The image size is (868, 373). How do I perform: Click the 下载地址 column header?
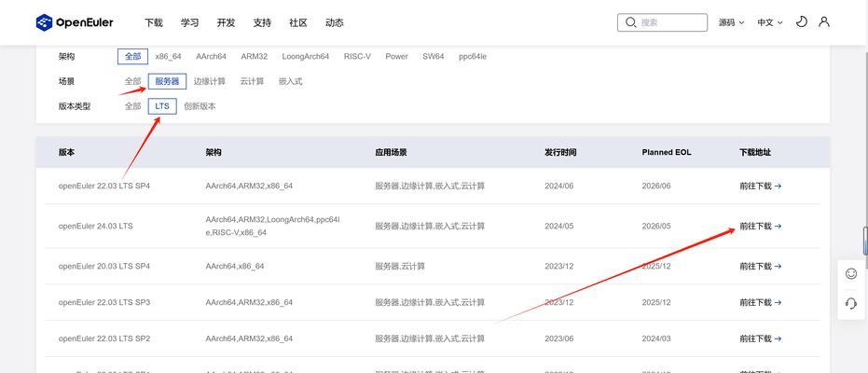755,152
